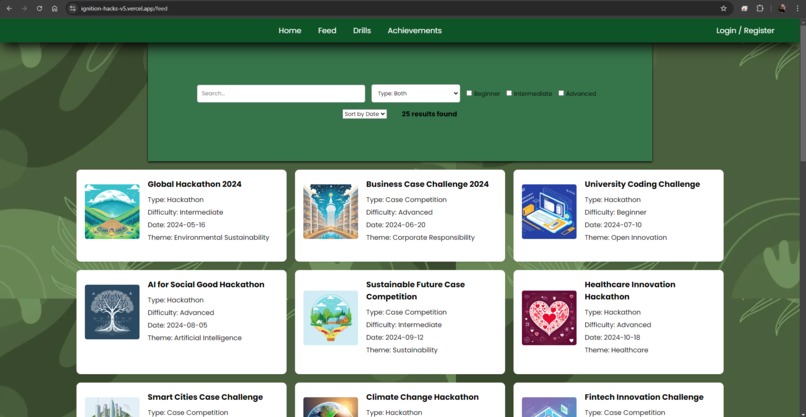Viewport: 806px width, 417px height.
Task: Click Healthcare Innovation Hackathon heart thumbnail
Action: click(549, 318)
